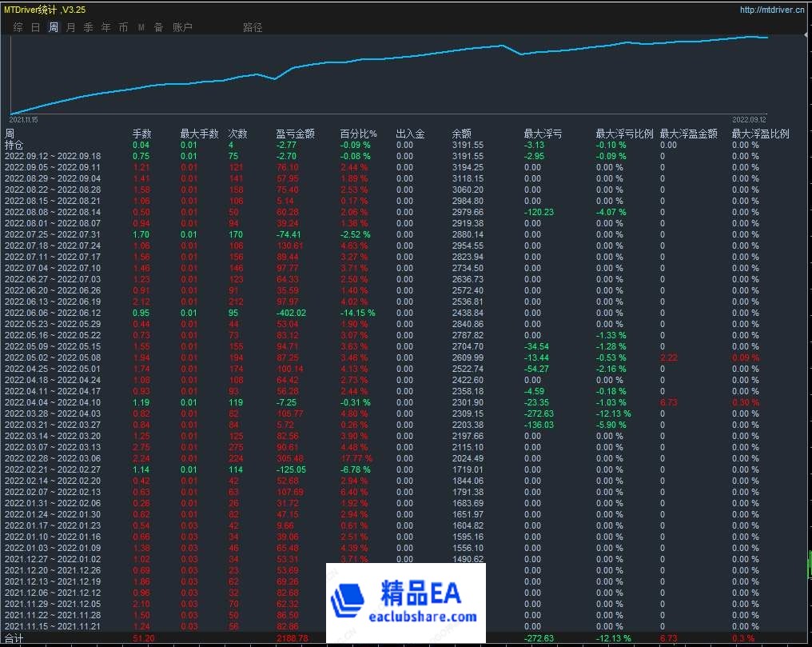Open the 备 notes tab
812x647 pixels.
pyautogui.click(x=158, y=27)
